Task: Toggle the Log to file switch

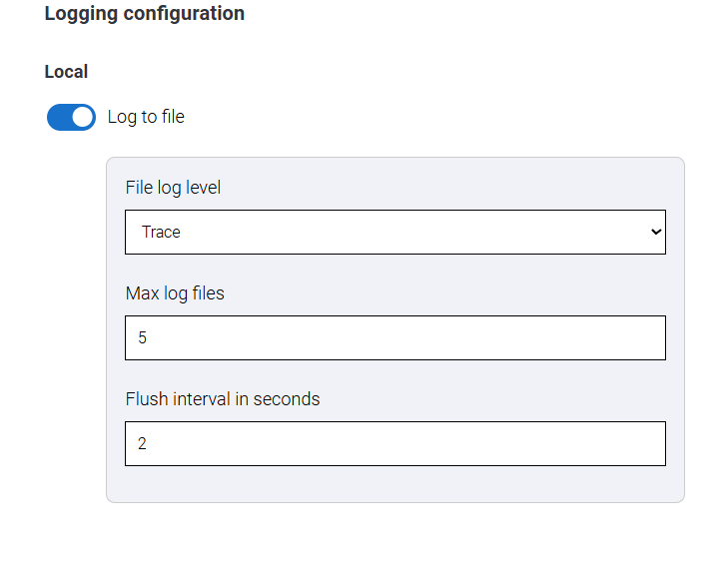Action: tap(71, 117)
